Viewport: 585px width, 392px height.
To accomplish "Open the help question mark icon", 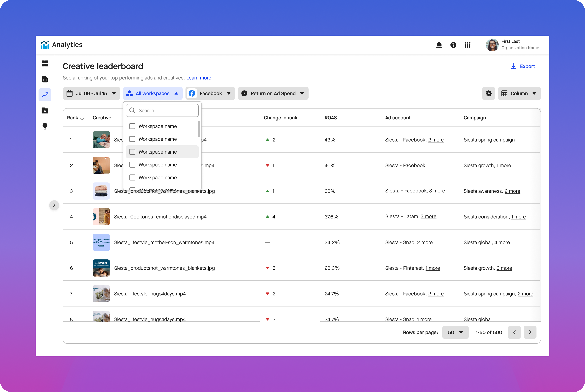I will [453, 45].
